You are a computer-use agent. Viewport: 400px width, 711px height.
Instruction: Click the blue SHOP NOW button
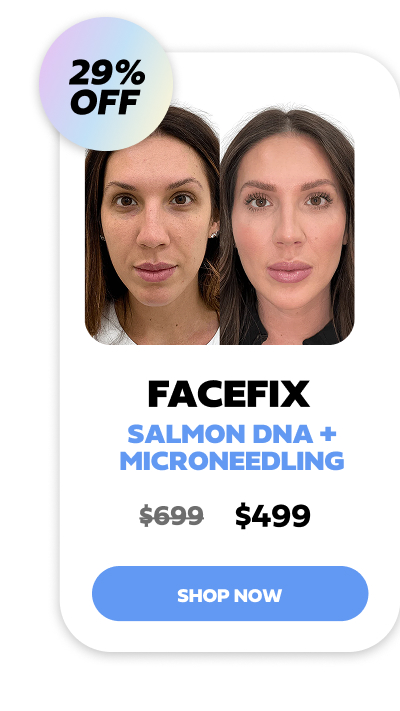tap(230, 593)
